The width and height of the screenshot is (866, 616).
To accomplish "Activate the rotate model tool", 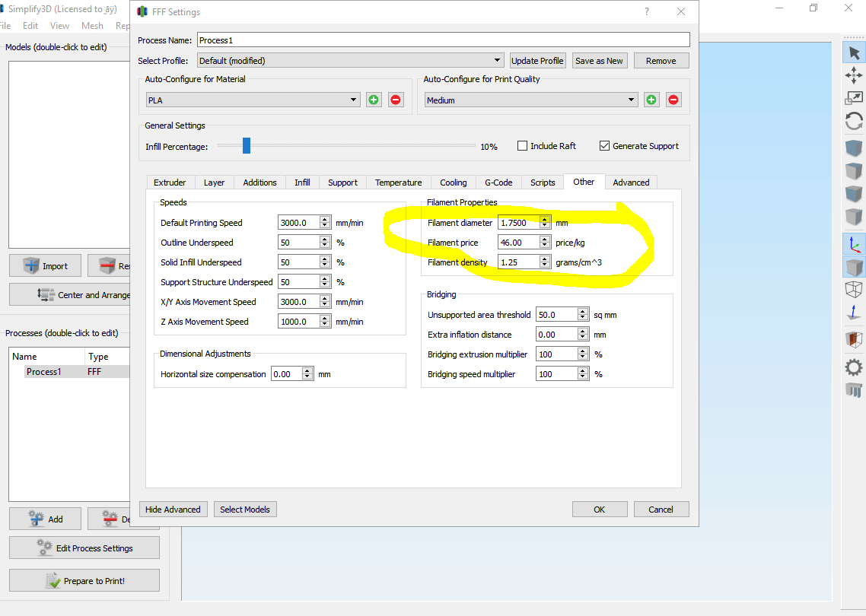I will coord(854,121).
